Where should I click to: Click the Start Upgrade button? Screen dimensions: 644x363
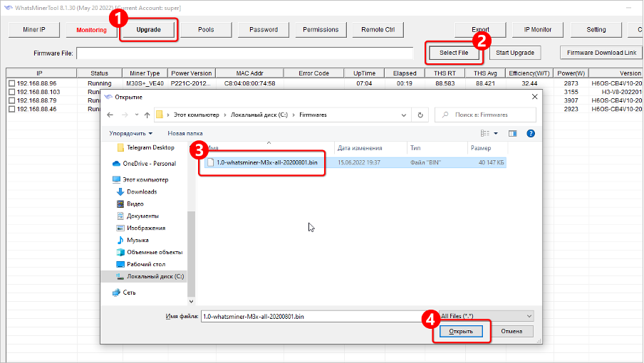pos(515,53)
